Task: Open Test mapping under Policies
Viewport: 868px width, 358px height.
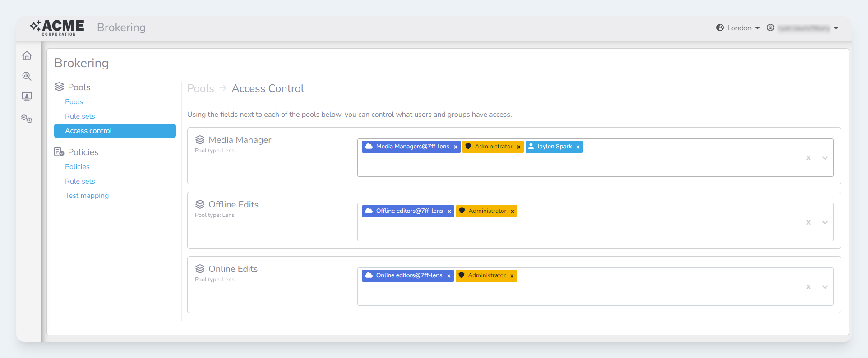Action: 87,196
